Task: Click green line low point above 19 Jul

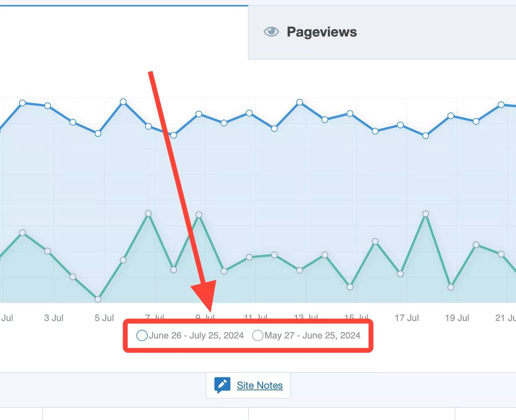Action: point(451,287)
